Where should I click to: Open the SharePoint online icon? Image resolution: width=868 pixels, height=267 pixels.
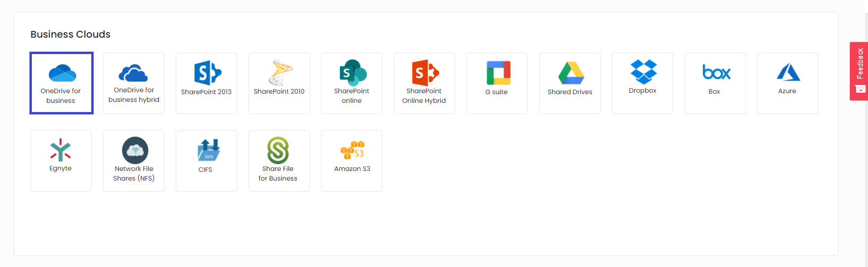(x=353, y=73)
